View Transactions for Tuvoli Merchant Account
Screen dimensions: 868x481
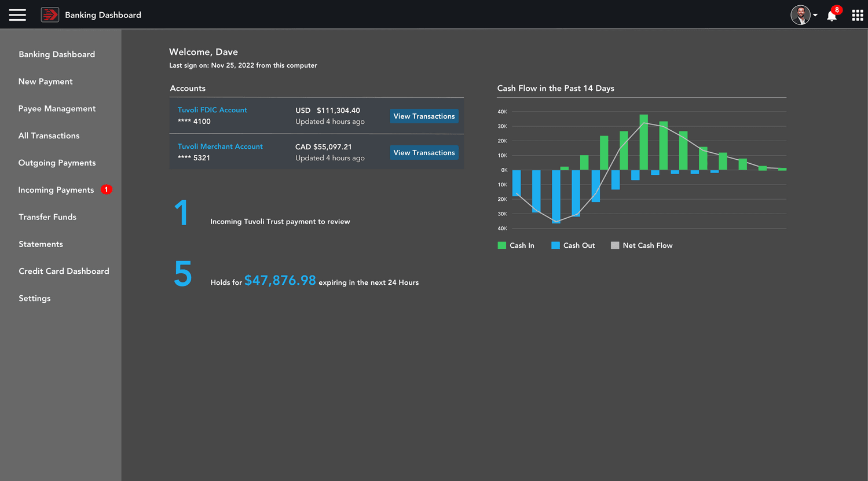tap(424, 153)
